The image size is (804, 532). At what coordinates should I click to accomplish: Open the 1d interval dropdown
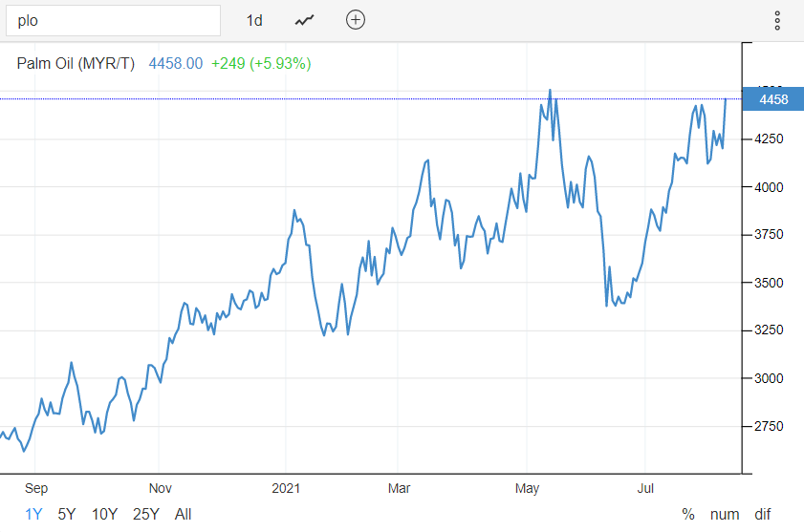pyautogui.click(x=254, y=20)
